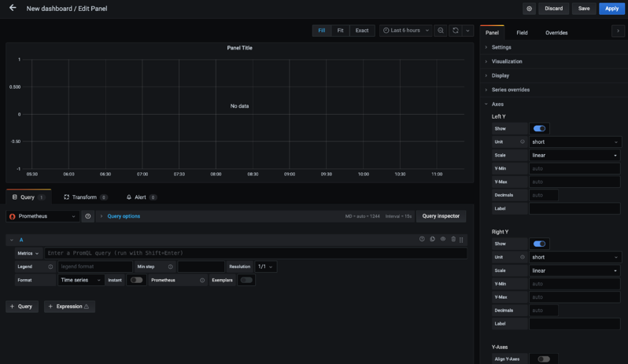
Task: Click the drag handle icon on query A
Action: point(461,240)
